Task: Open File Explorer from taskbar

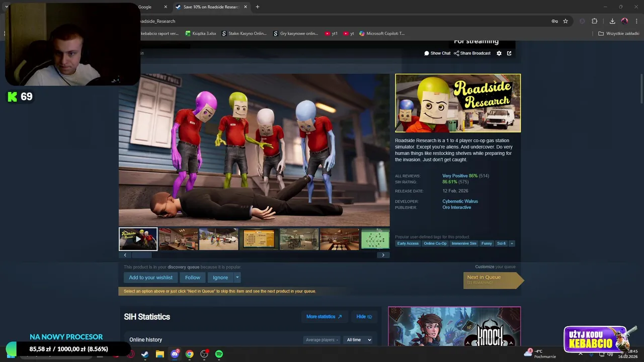Action: tap(160, 354)
